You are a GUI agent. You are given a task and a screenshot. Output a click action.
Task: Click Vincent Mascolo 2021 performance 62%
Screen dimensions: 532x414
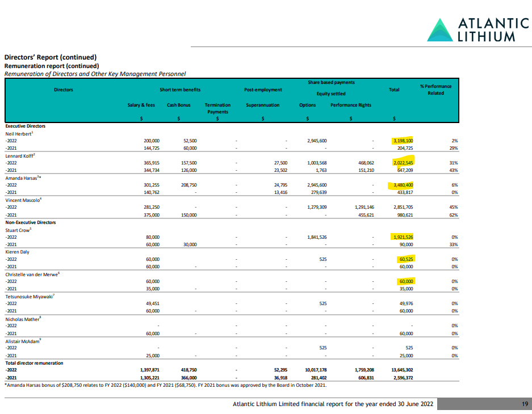tap(454, 215)
